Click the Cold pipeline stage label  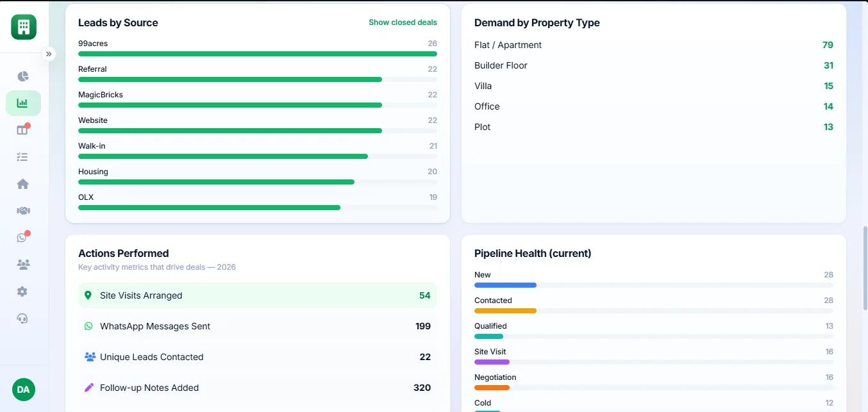click(x=483, y=403)
